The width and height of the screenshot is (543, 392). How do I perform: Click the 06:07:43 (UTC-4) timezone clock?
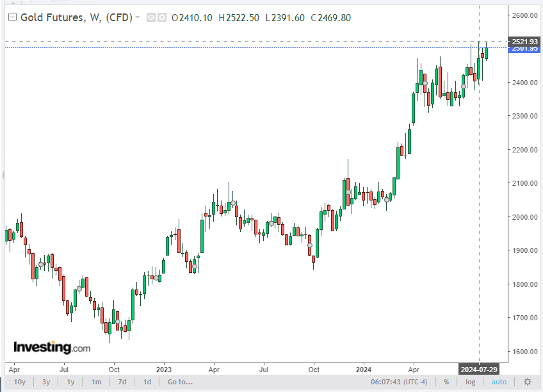pyautogui.click(x=399, y=382)
